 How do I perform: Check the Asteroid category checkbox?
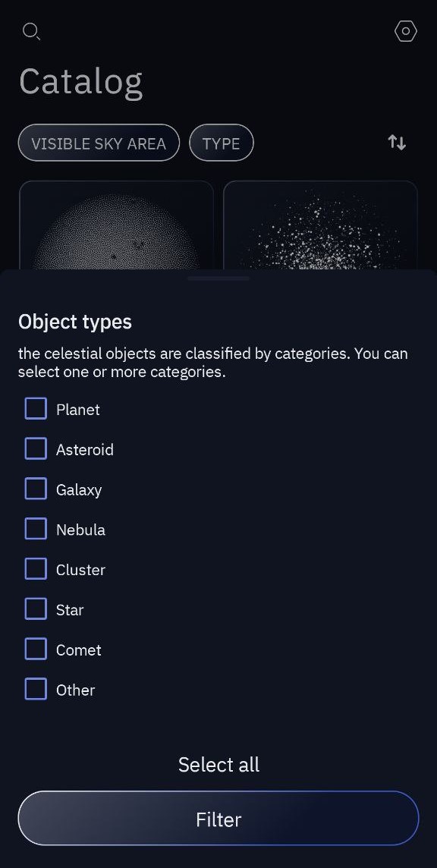(x=36, y=448)
